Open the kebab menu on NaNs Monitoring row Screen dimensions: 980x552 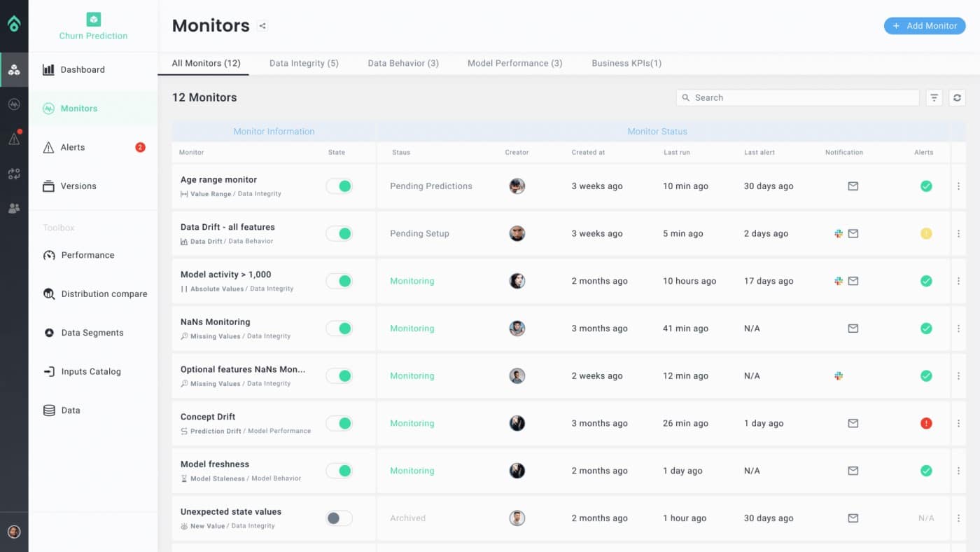(x=958, y=328)
